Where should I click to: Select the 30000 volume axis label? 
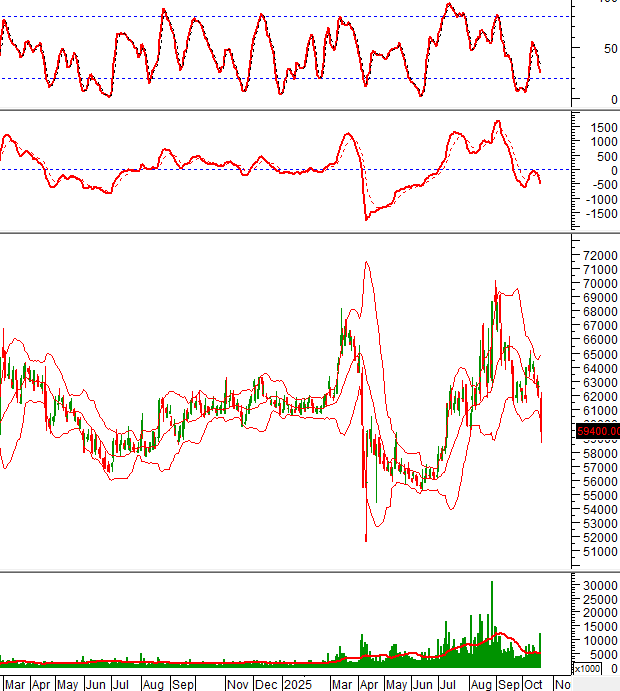coord(596,585)
